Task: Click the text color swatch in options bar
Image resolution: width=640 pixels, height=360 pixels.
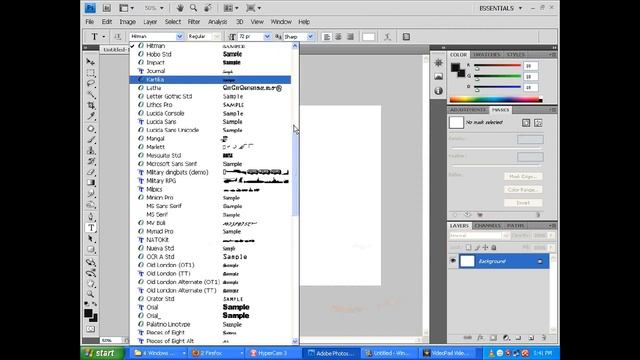Action: coord(369,37)
